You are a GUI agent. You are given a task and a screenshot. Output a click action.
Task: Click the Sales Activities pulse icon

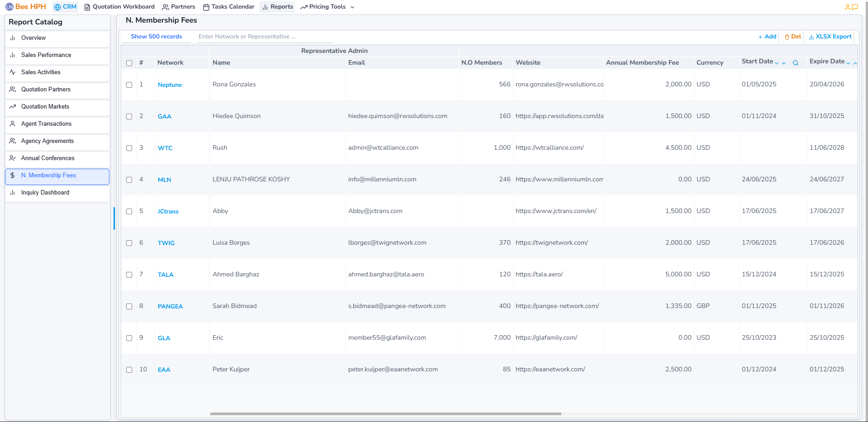(x=13, y=72)
